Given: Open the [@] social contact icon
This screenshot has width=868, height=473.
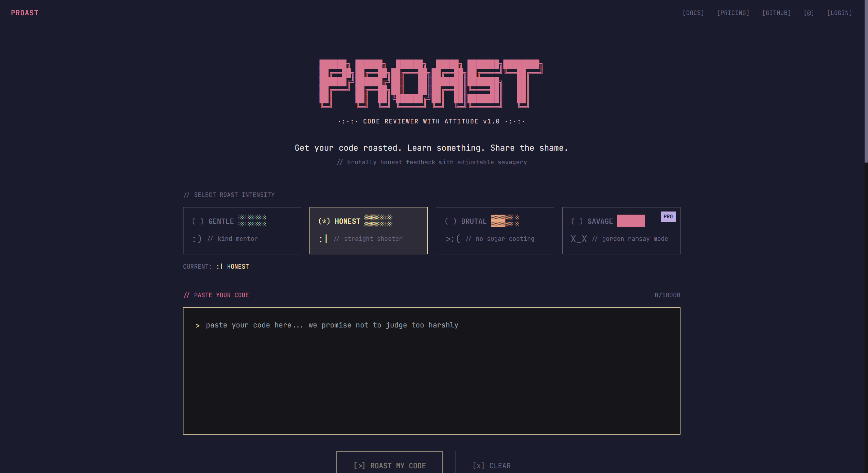Looking at the screenshot, I should (x=809, y=13).
